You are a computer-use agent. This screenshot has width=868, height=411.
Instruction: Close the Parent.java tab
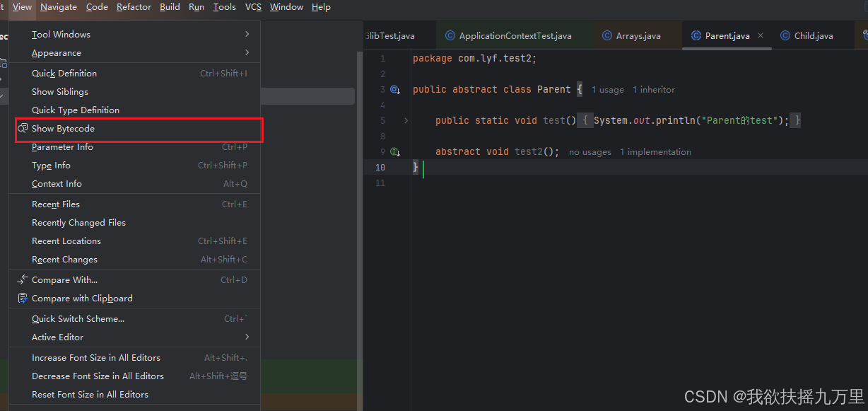(x=761, y=35)
